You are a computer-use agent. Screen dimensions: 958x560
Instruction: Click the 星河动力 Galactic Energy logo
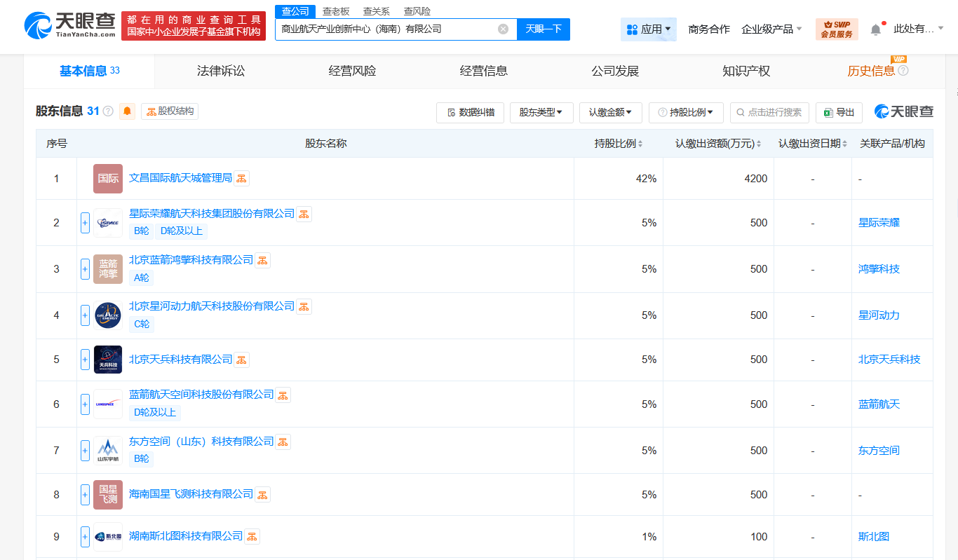pyautogui.click(x=108, y=315)
